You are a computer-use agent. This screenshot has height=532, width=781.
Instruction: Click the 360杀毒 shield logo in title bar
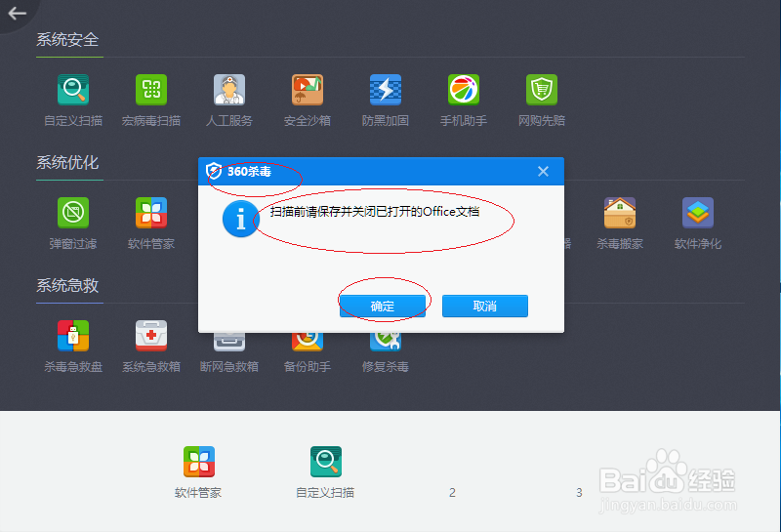(214, 172)
